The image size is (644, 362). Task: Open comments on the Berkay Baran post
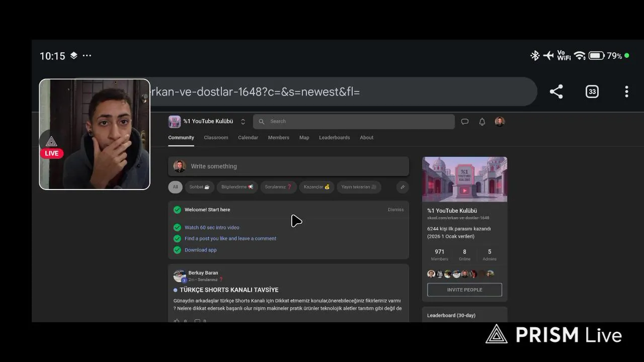point(197,320)
